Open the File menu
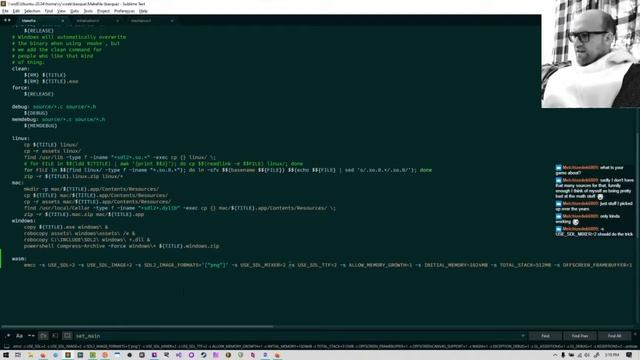640x360 pixels. (5, 11)
